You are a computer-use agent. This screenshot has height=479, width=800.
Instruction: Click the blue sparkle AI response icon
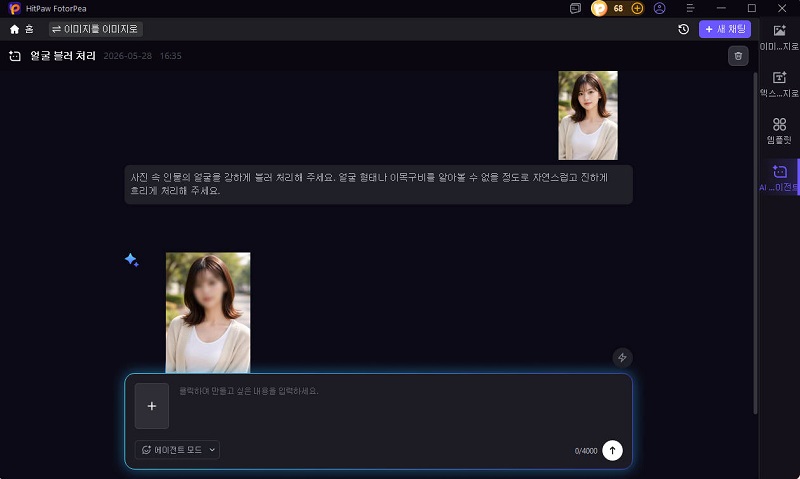coord(132,260)
